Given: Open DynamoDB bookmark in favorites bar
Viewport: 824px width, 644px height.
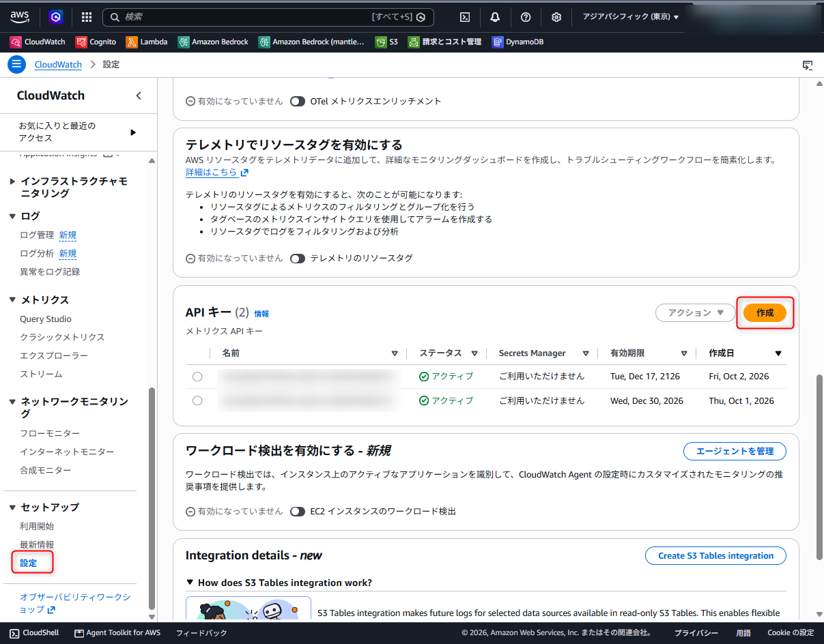Looking at the screenshot, I should pos(517,42).
